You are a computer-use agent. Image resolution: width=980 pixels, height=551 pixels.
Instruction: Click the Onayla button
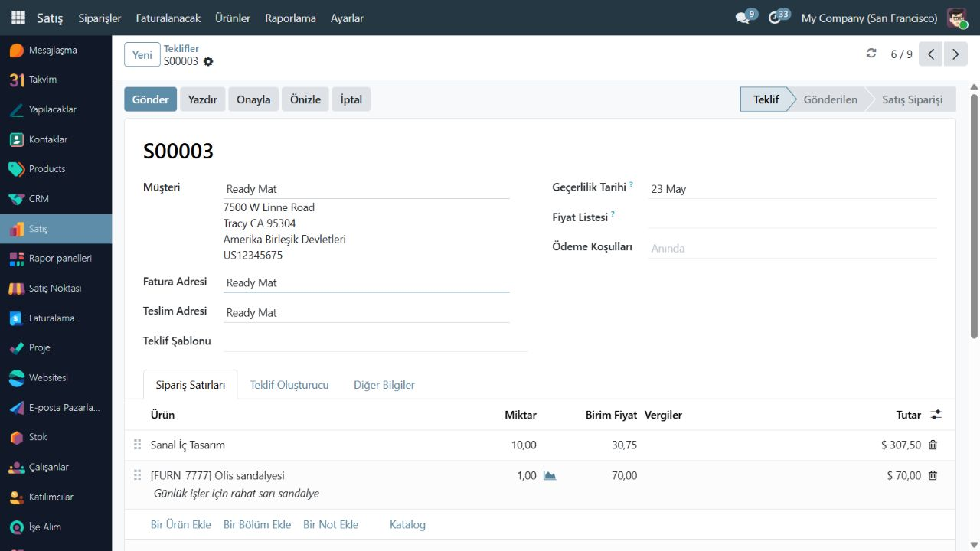[x=253, y=99]
